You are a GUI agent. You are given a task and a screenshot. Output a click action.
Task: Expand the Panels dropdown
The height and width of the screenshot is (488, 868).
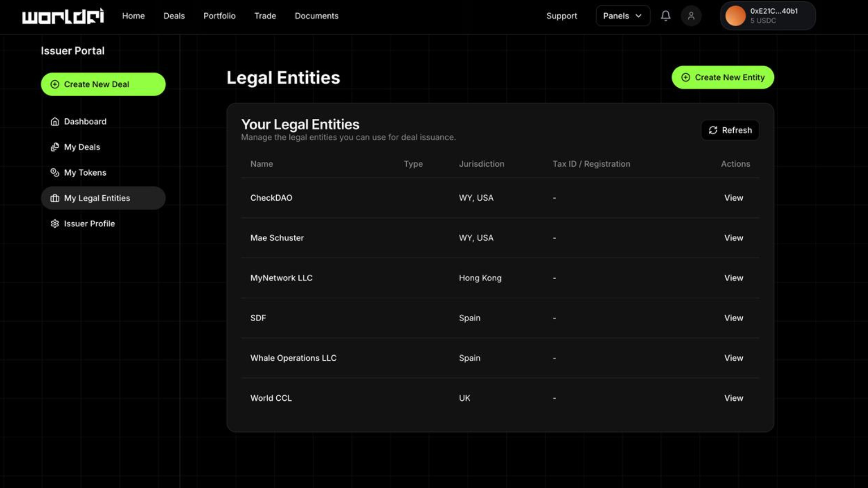pyautogui.click(x=623, y=16)
